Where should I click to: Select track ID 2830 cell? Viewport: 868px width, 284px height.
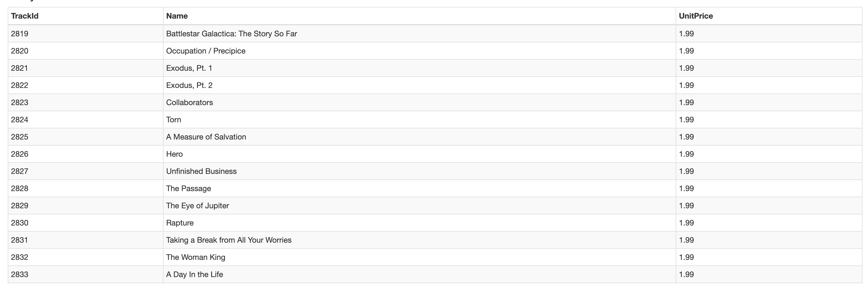[20, 223]
